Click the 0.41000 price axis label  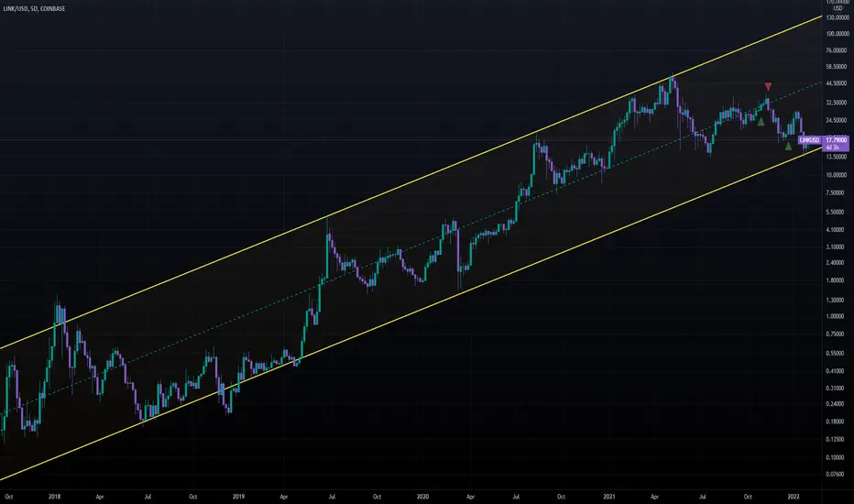[836, 371]
